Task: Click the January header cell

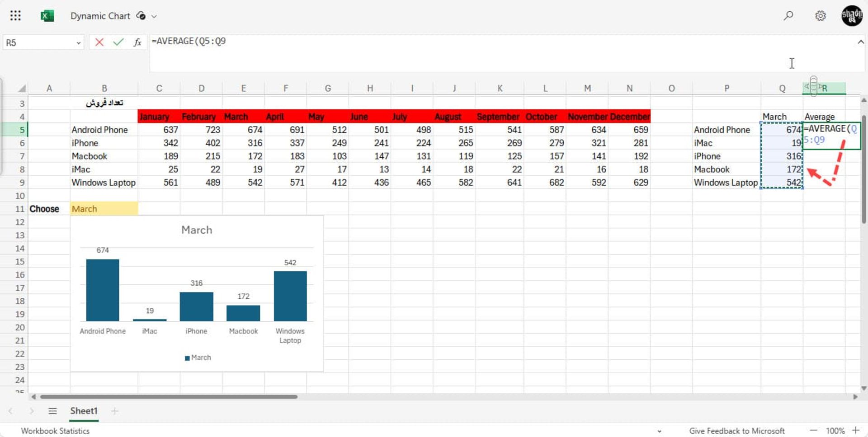Action: click(x=159, y=117)
